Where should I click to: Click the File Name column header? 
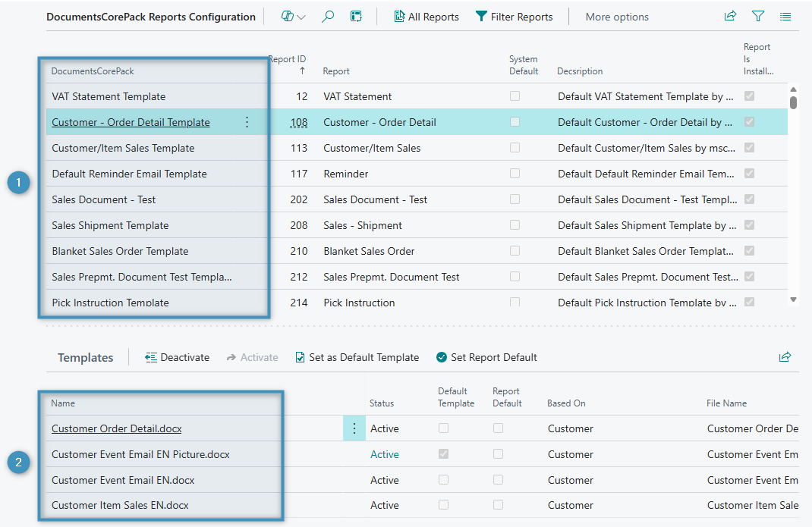tap(726, 403)
